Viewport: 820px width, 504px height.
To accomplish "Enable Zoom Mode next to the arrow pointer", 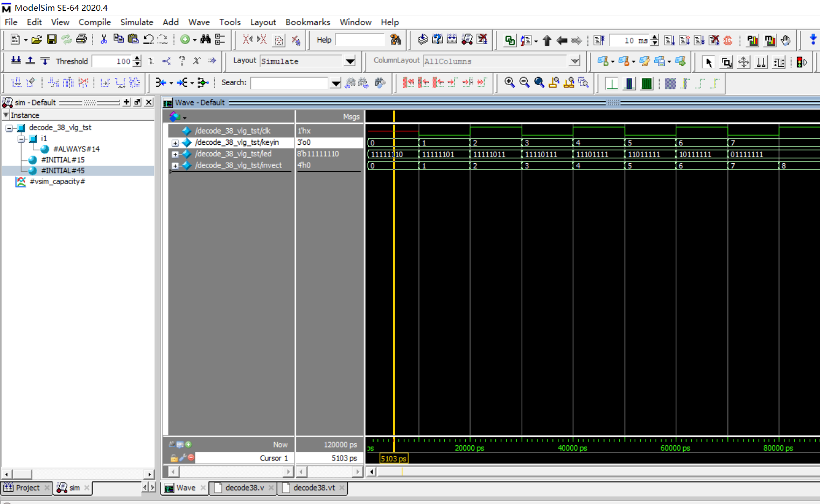I will tap(726, 62).
